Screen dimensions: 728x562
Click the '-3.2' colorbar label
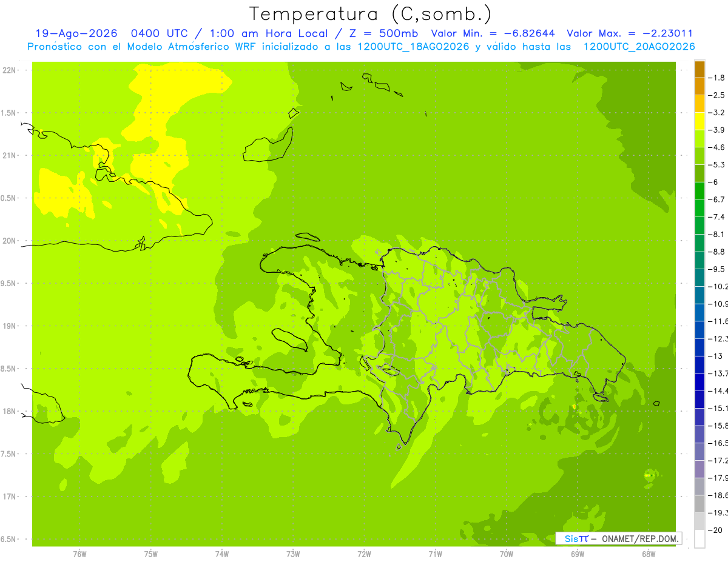click(x=716, y=113)
